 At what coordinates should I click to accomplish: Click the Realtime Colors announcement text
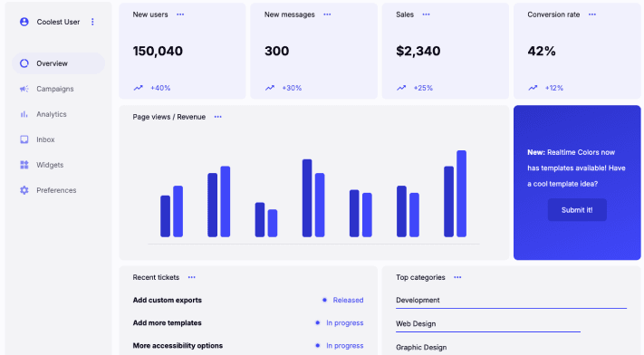click(576, 168)
